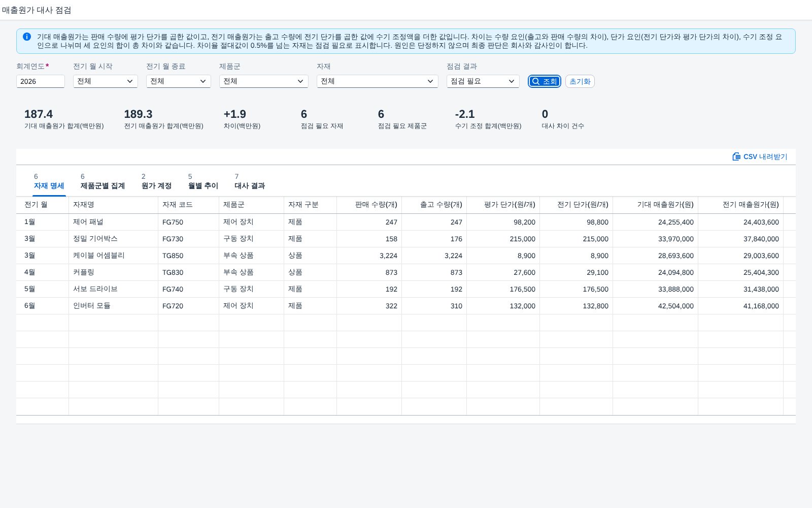Click the 회계연도 input field with 2026
The height and width of the screenshot is (508, 812).
tap(41, 81)
